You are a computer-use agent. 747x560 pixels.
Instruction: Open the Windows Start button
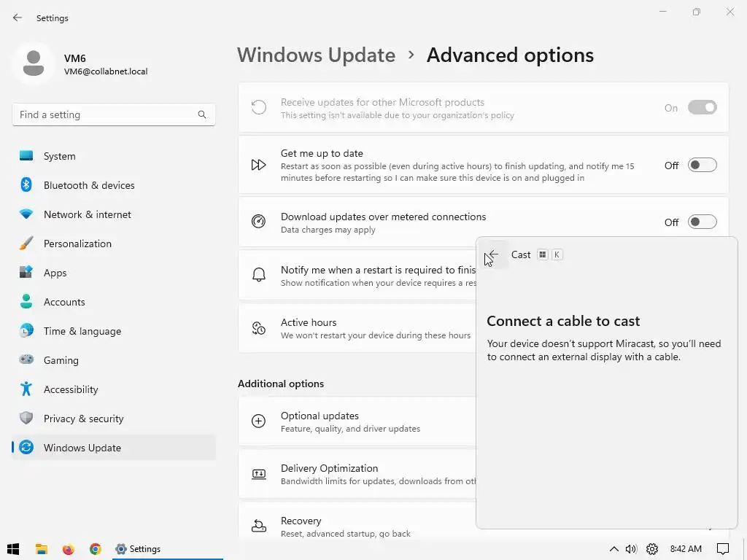(x=13, y=548)
